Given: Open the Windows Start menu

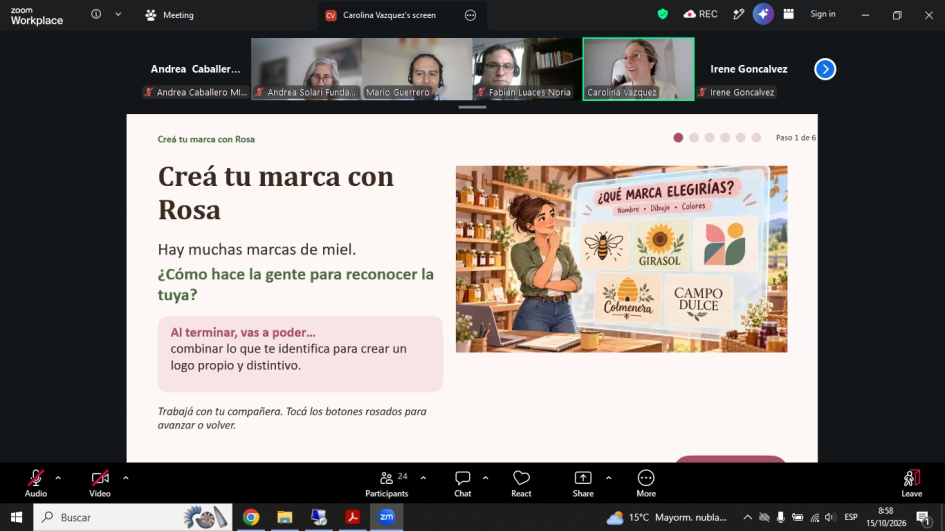Looking at the screenshot, I should pos(16,517).
